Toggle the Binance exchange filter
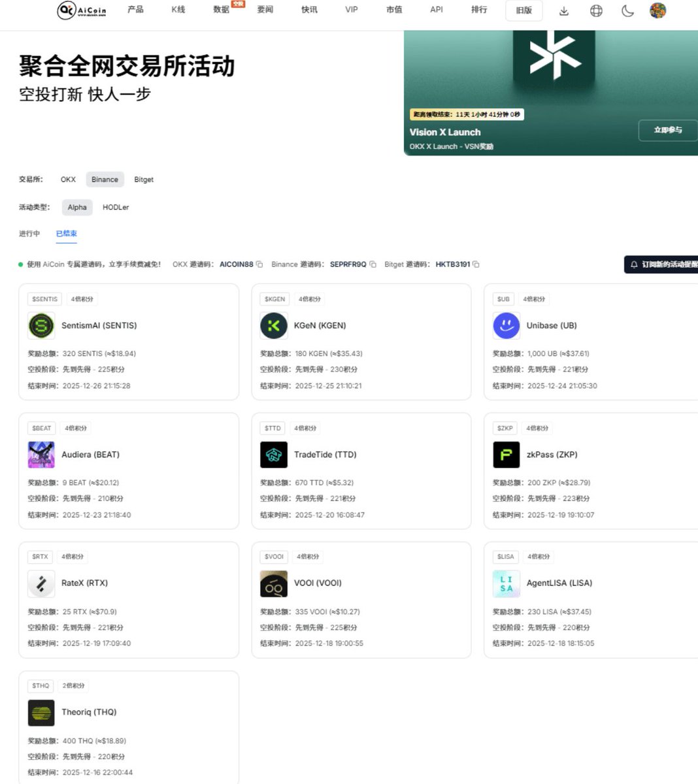 click(x=105, y=179)
